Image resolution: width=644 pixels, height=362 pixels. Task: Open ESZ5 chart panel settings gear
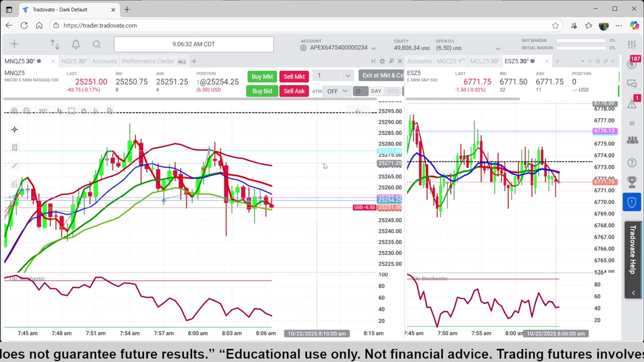point(598,61)
